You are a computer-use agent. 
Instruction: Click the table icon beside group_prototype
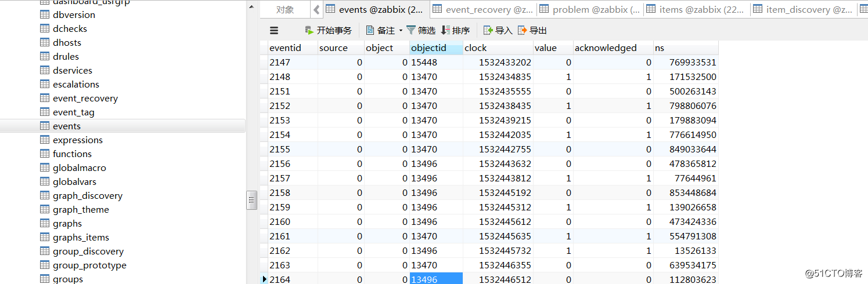(x=45, y=265)
